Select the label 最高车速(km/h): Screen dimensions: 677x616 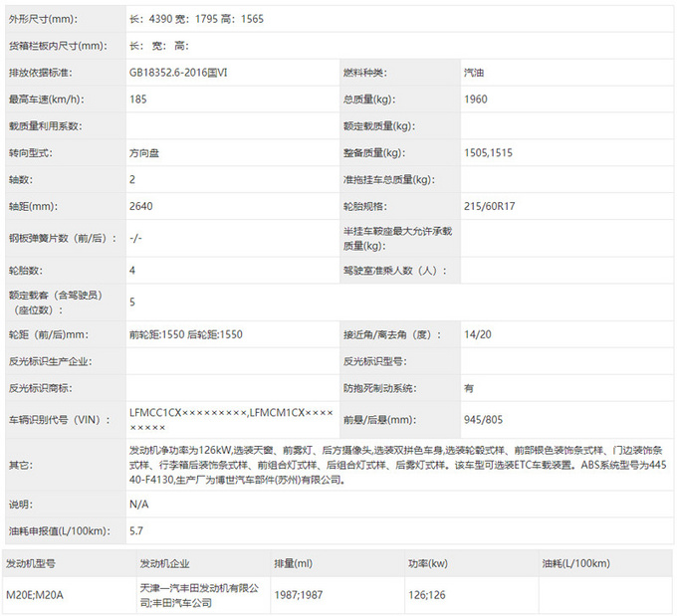(x=47, y=100)
